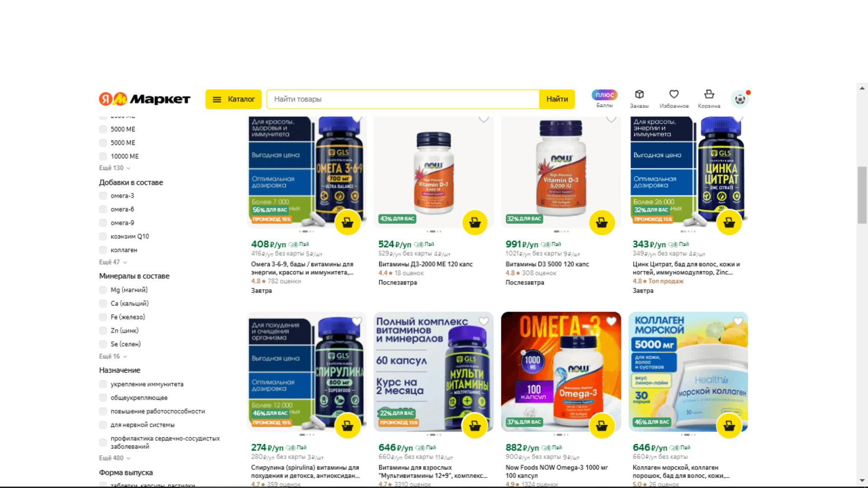Open the user profile avatar
Viewport: 868px width, 488px height.
(740, 99)
